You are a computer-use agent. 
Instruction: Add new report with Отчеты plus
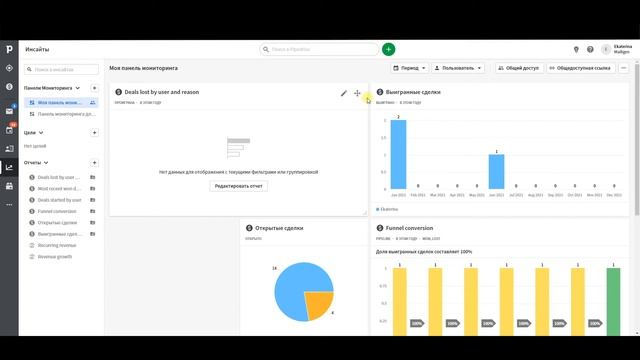point(94,163)
